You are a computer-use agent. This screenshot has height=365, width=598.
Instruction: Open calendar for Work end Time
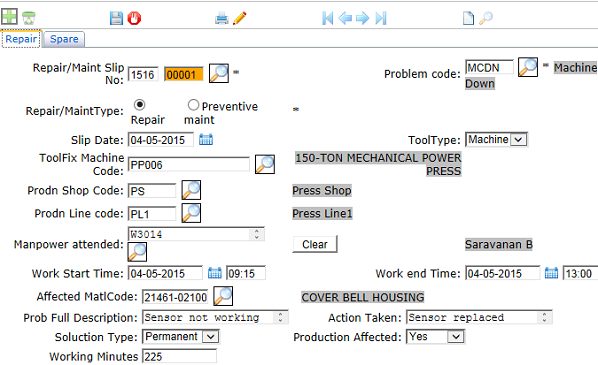click(x=551, y=273)
